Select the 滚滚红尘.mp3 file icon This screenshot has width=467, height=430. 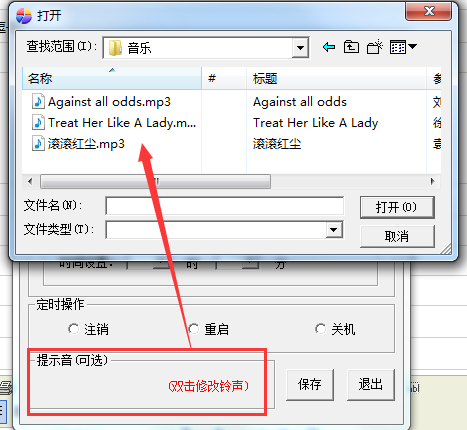38,144
